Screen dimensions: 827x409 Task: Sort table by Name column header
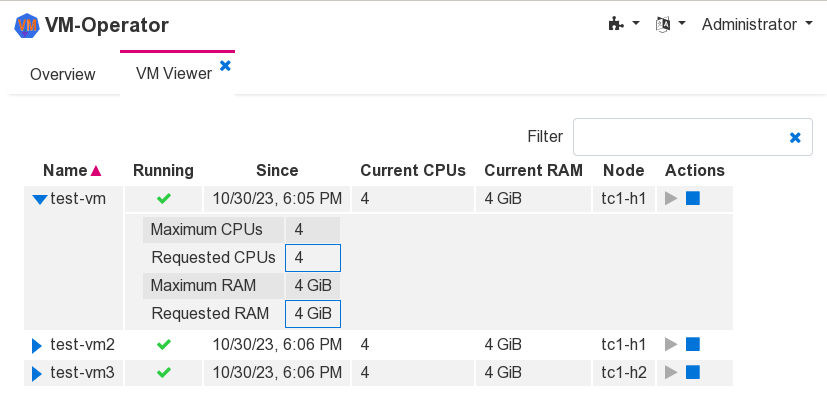[x=66, y=170]
